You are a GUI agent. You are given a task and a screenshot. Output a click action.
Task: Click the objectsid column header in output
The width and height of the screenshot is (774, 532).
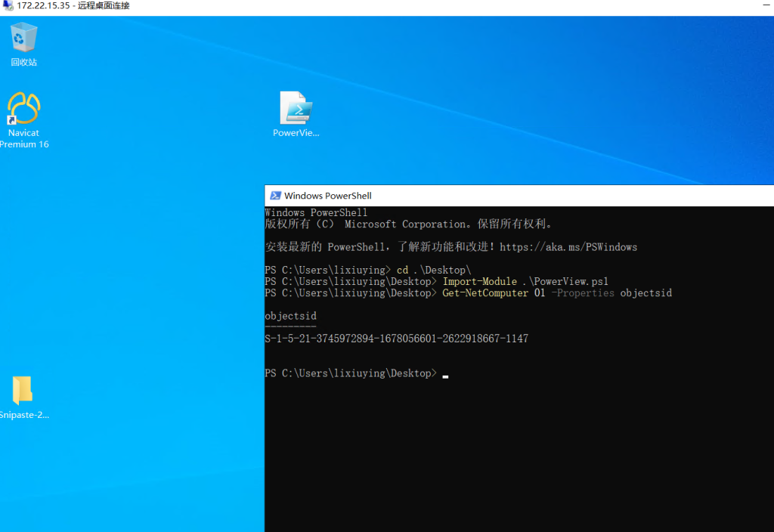pyautogui.click(x=290, y=316)
